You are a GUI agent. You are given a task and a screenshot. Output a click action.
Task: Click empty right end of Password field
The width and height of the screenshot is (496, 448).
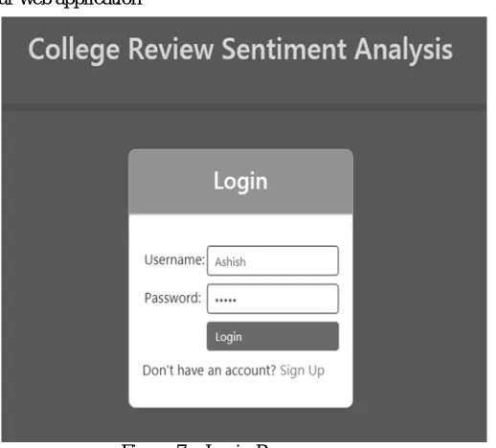pyautogui.click(x=304, y=299)
